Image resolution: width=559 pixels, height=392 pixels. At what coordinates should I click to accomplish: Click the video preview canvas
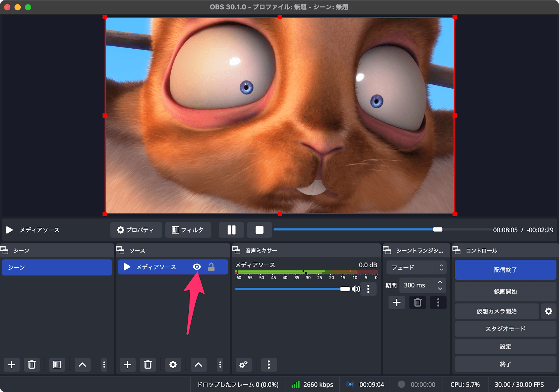[279, 115]
